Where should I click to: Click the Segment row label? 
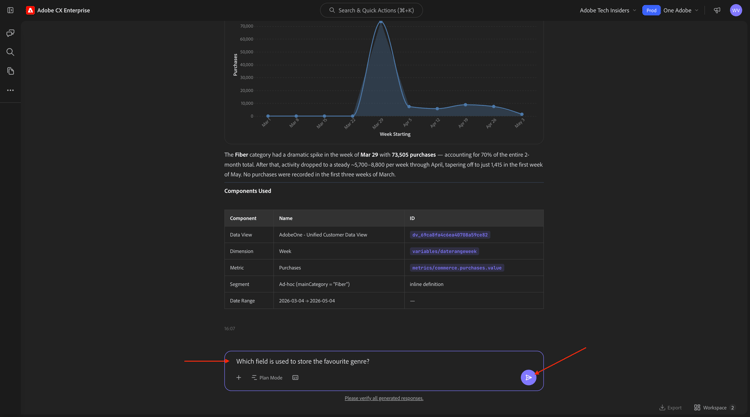pyautogui.click(x=239, y=284)
